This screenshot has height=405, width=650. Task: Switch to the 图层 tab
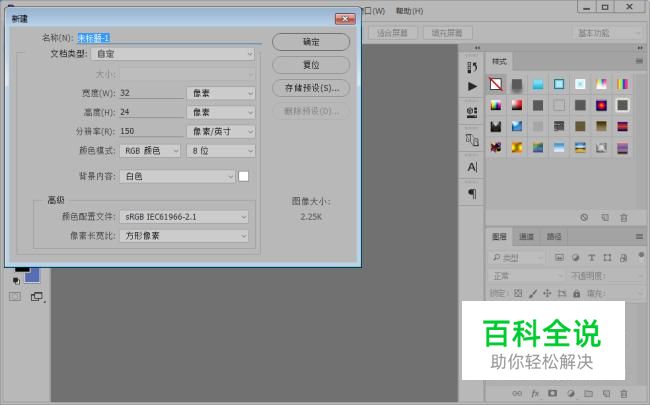499,236
